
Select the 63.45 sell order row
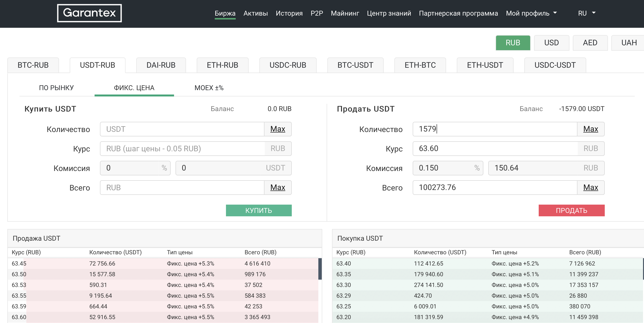click(x=163, y=264)
